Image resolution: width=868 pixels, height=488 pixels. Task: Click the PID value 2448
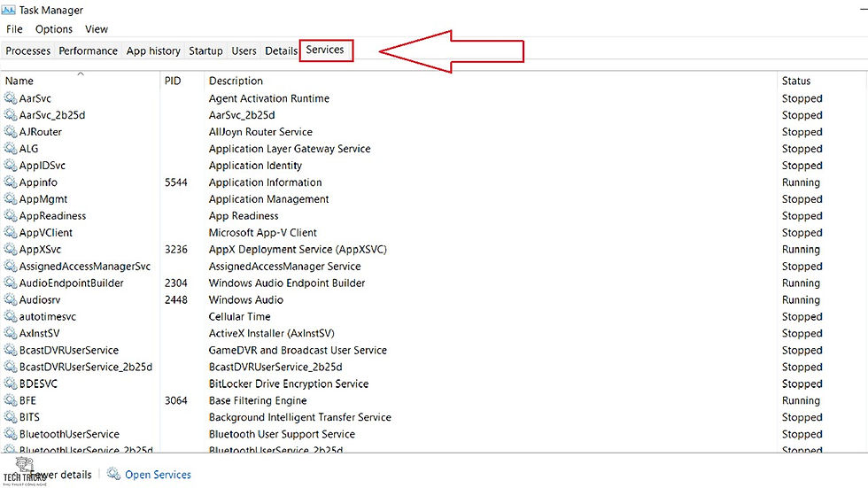[x=176, y=299]
